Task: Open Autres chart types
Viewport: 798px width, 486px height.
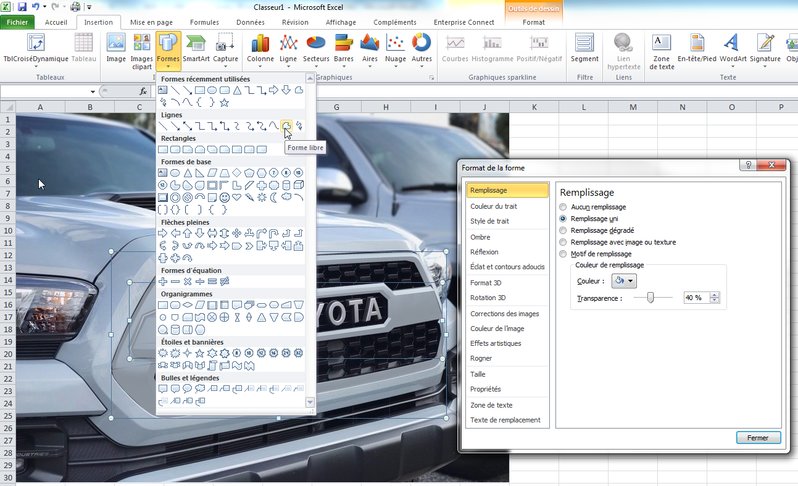Action: pos(421,49)
